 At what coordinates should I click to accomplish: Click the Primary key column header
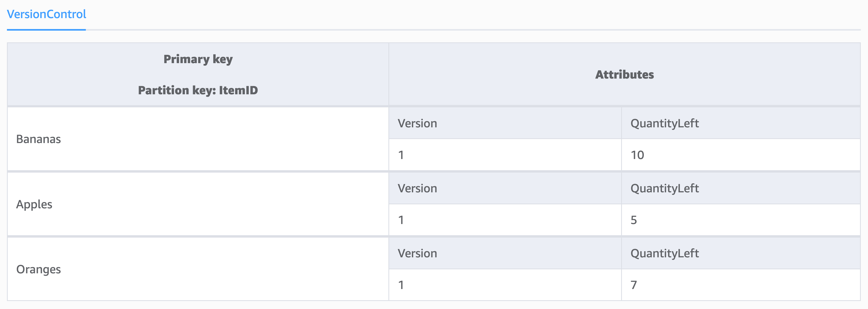point(198,59)
